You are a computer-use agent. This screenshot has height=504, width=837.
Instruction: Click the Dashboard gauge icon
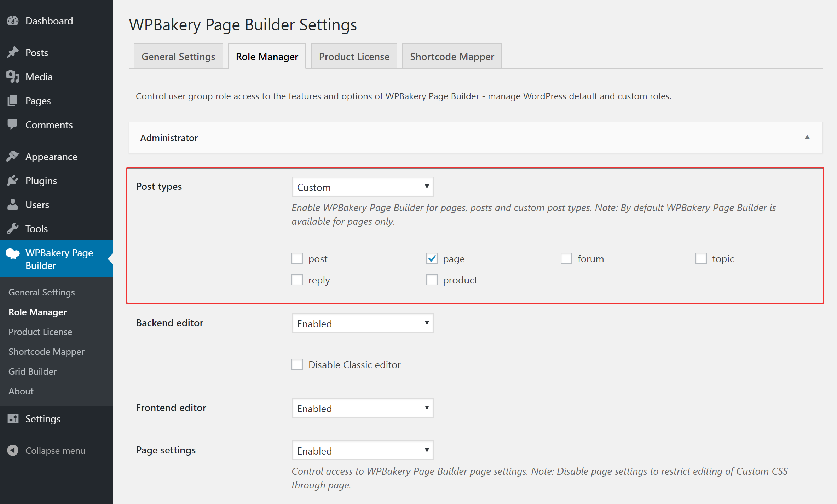(13, 21)
